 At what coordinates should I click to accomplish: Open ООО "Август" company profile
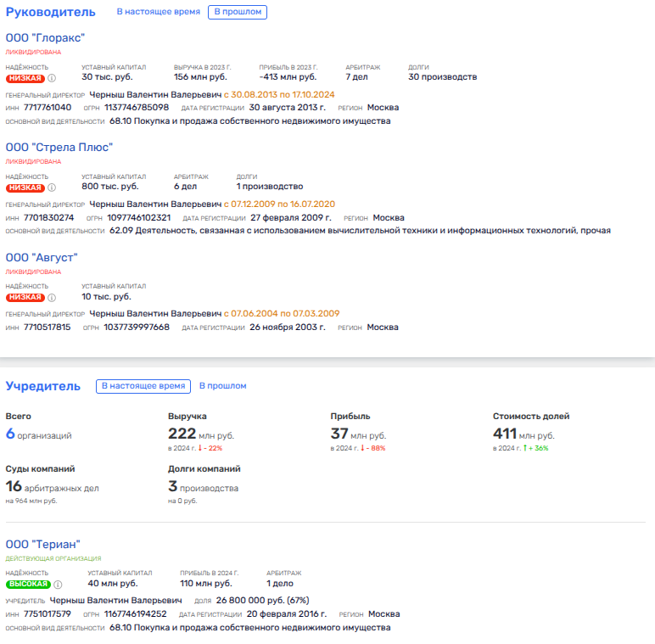(42, 257)
